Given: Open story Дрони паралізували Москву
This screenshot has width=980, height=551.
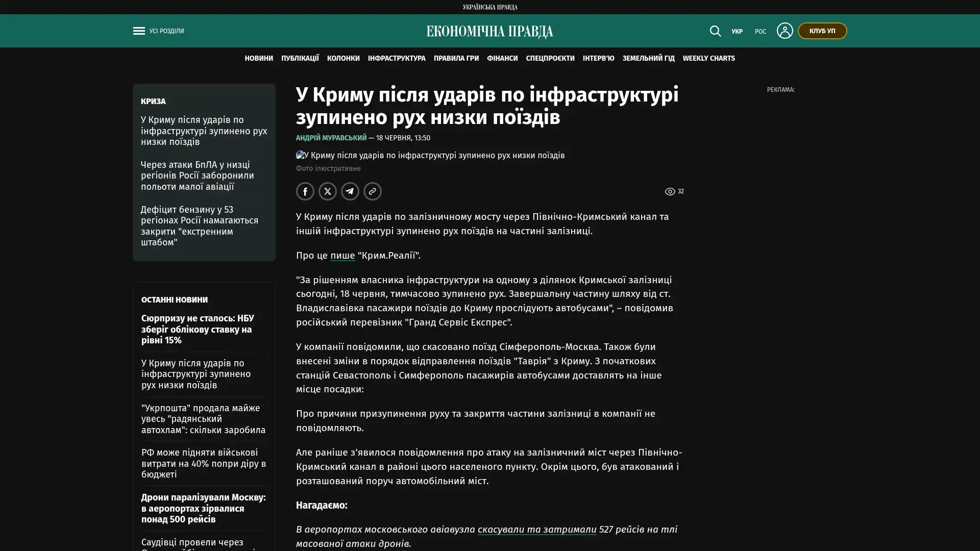Looking at the screenshot, I should point(203,508).
